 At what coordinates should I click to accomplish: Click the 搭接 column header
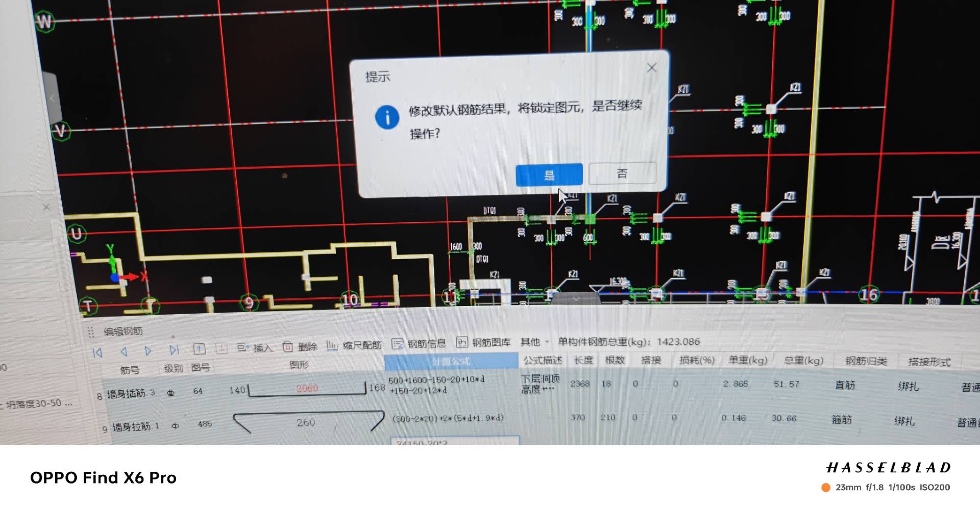click(x=651, y=360)
